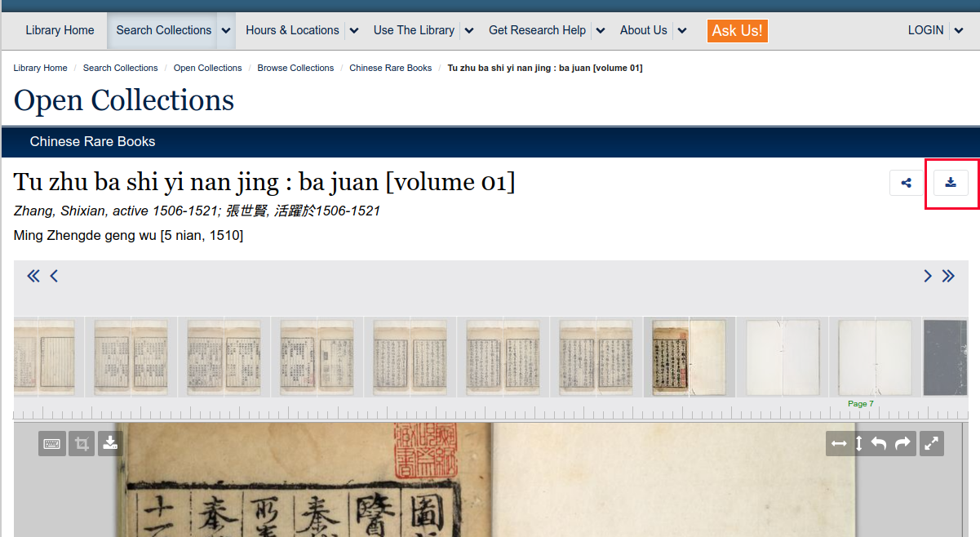Click the share icon button

(907, 183)
